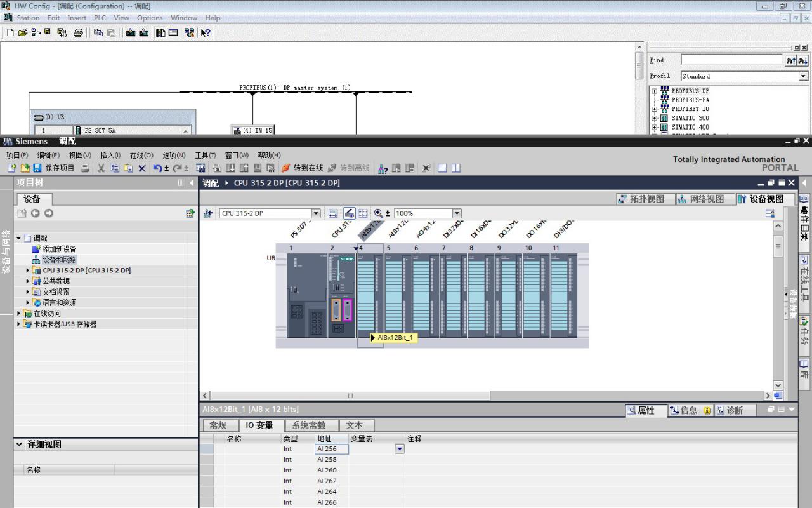This screenshot has height=508, width=812.
Task: Click the zoom magnifier icon in device view
Action: click(379, 213)
